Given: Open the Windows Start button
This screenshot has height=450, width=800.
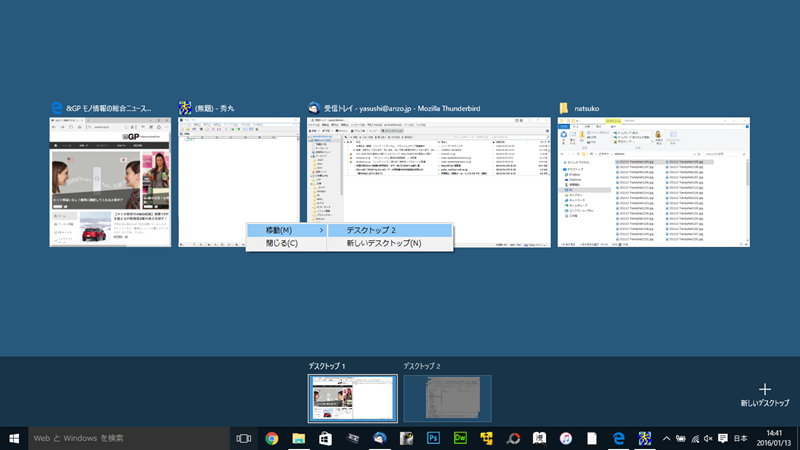Looking at the screenshot, I should tap(14, 438).
